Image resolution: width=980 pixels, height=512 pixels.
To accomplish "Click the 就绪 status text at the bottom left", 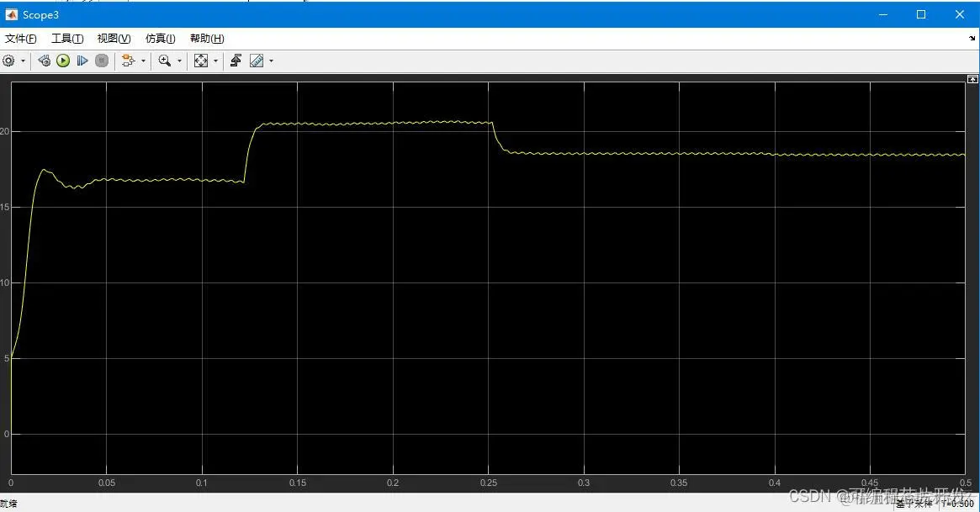I will coord(8,504).
